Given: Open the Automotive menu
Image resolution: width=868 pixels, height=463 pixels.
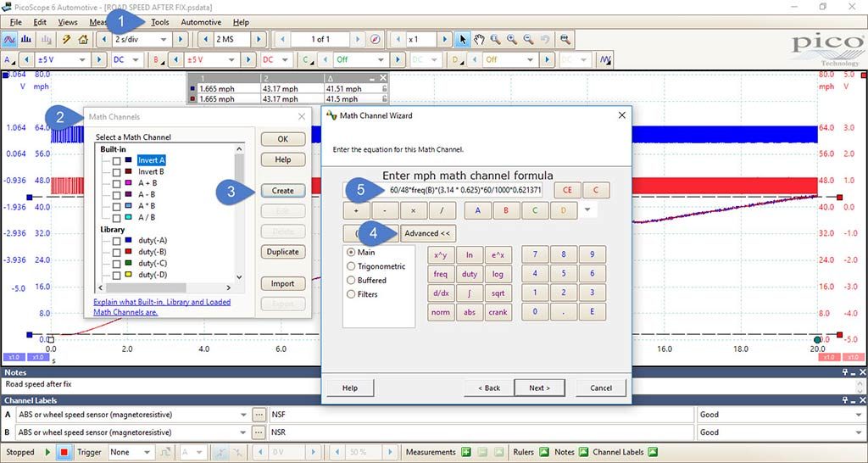Looking at the screenshot, I should tap(201, 22).
